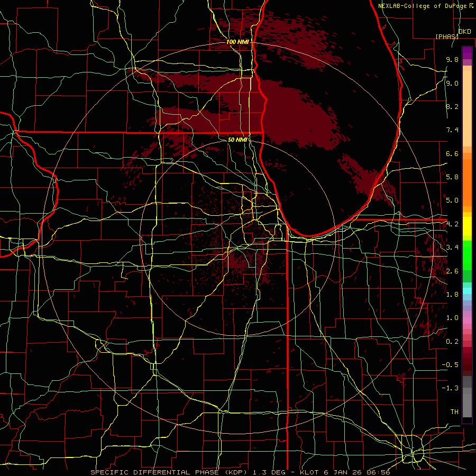Click the 4.2 color scale value

[452, 224]
